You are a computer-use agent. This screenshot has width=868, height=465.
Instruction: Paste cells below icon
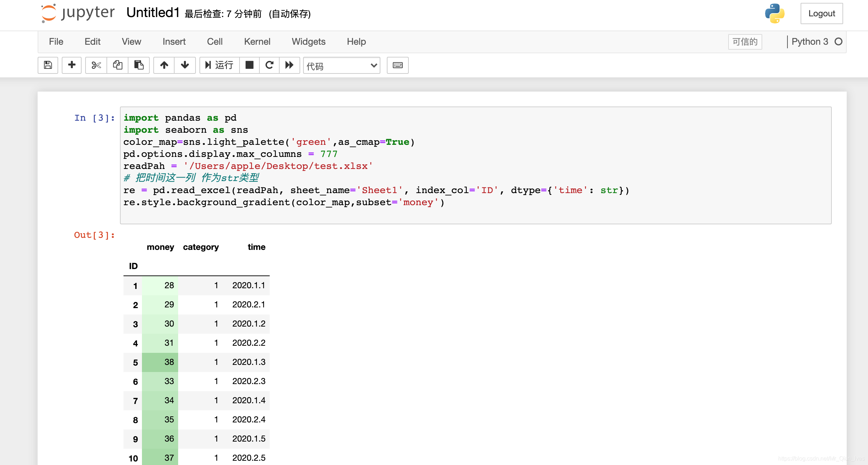pos(139,65)
